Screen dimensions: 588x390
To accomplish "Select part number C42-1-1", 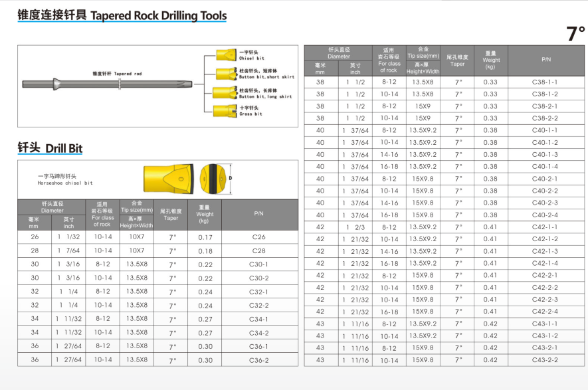I will [x=545, y=227].
